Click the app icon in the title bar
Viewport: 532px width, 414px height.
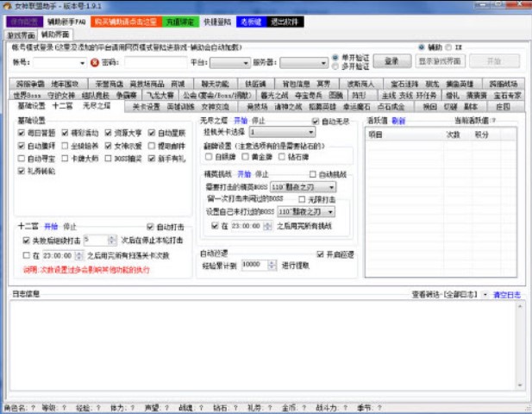(x=7, y=5)
